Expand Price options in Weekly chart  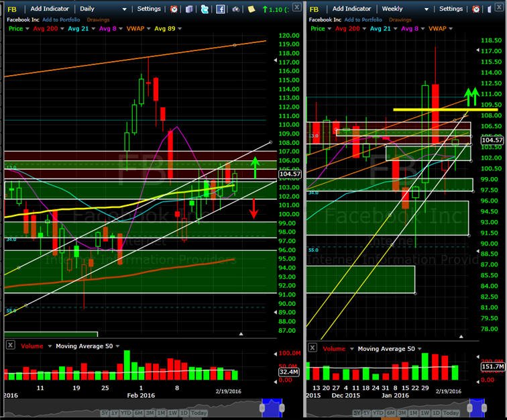329,29
